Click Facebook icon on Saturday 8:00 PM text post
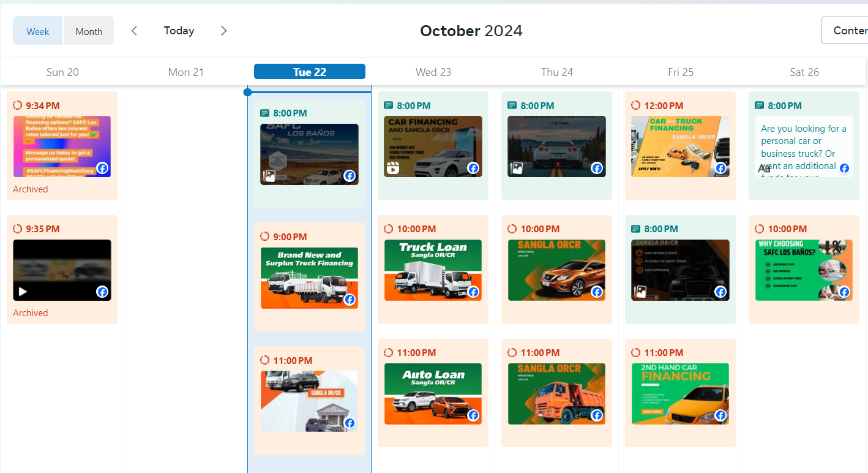The height and width of the screenshot is (473, 868). coord(844,168)
